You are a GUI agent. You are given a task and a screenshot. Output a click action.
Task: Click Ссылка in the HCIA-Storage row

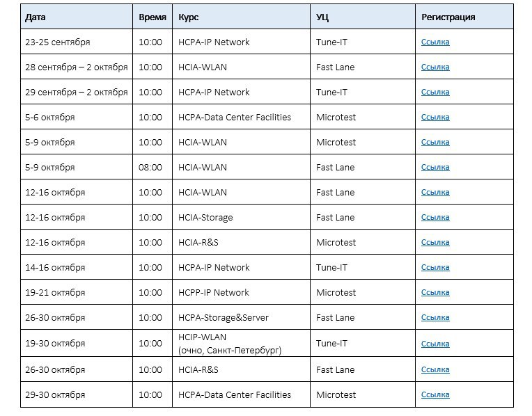[435, 217]
